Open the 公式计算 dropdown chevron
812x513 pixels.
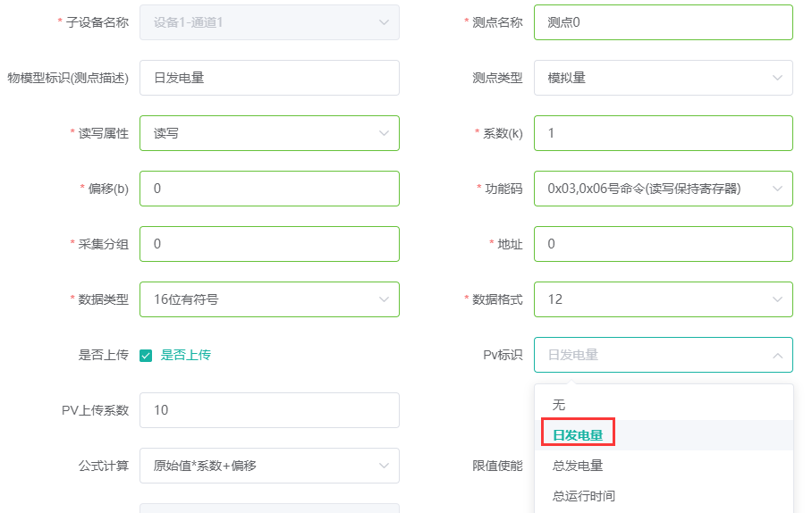pyautogui.click(x=384, y=466)
